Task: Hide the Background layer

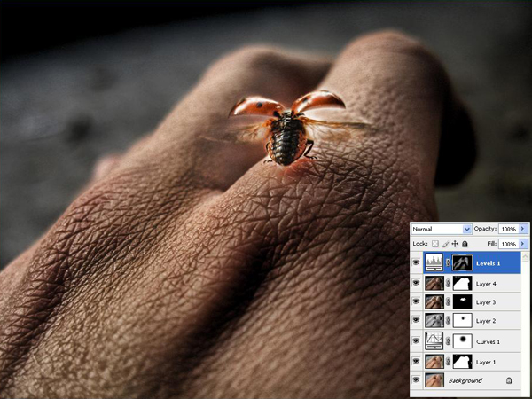Action: [416, 379]
